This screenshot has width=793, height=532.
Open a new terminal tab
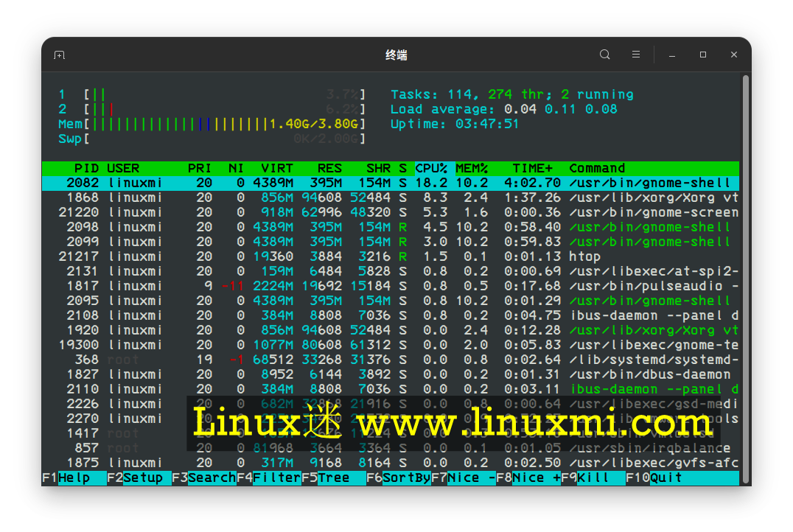[x=59, y=55]
